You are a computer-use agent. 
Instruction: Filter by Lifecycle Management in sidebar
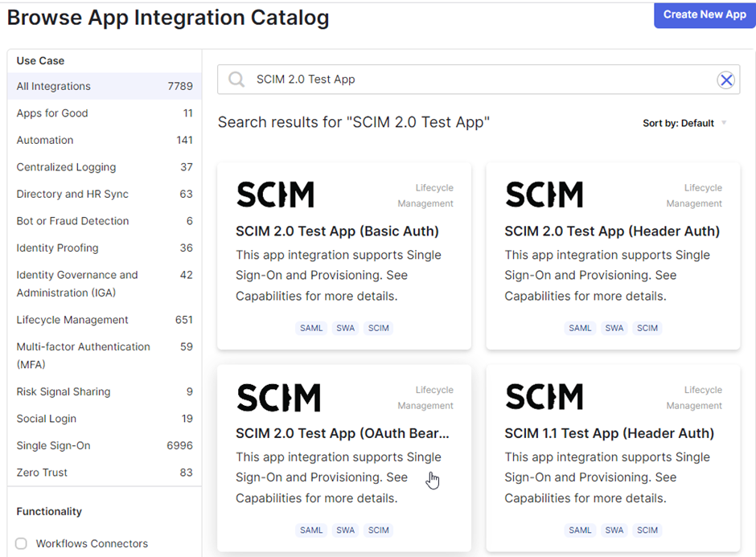105,320
